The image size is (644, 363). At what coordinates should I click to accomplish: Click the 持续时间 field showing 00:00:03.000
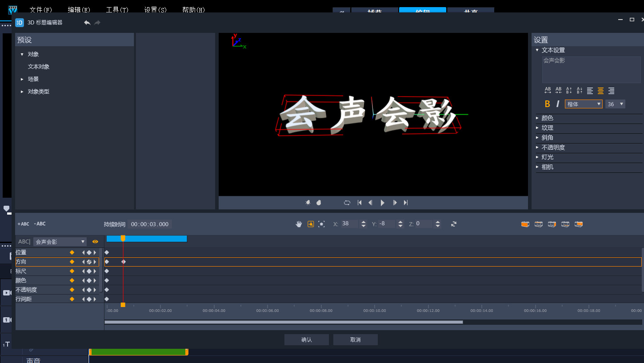150,224
